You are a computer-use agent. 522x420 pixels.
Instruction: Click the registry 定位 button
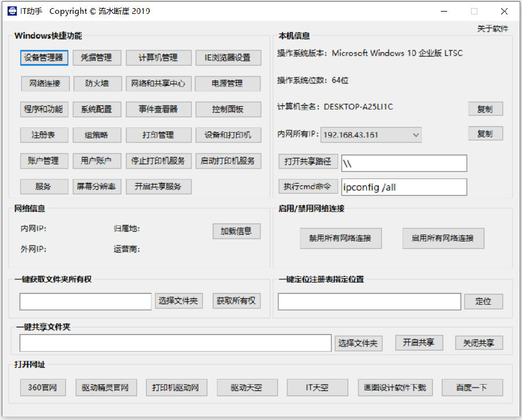point(483,302)
